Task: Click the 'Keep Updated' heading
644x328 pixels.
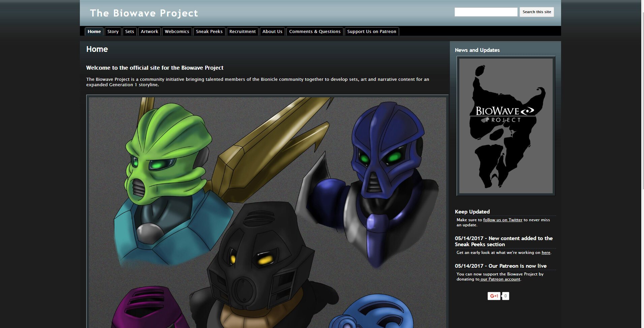Action: (x=472, y=211)
